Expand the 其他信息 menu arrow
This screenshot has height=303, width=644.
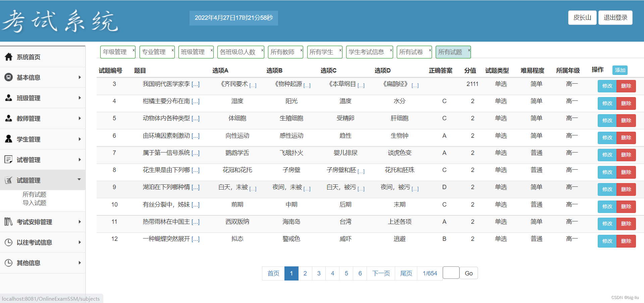pos(79,263)
